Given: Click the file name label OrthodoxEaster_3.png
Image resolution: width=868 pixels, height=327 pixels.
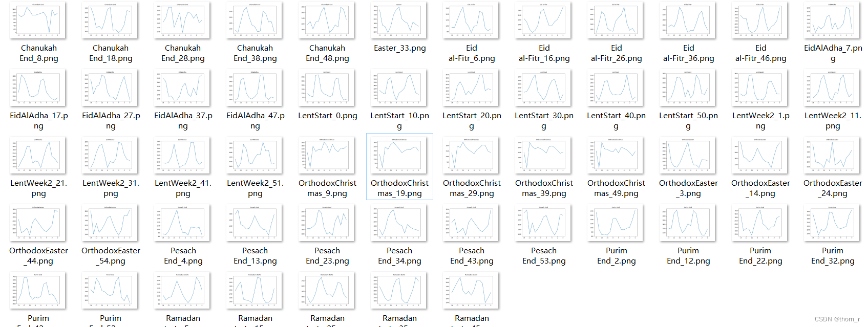Looking at the screenshot, I should 688,188.
